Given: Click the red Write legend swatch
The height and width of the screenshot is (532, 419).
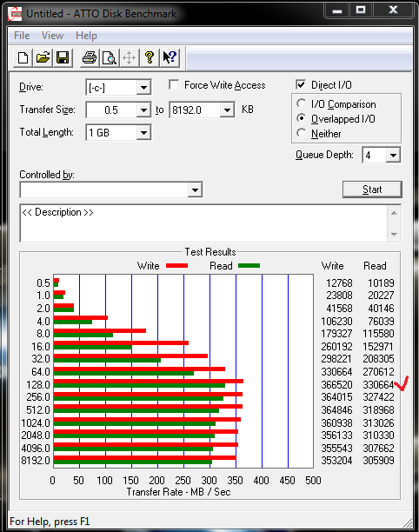Looking at the screenshot, I should click(x=176, y=266).
